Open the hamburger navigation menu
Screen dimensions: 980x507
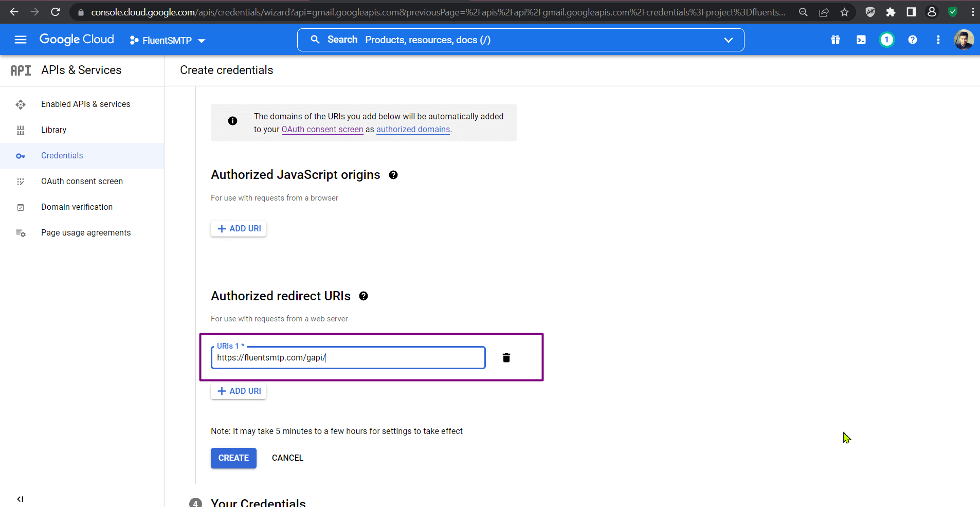[x=21, y=40]
